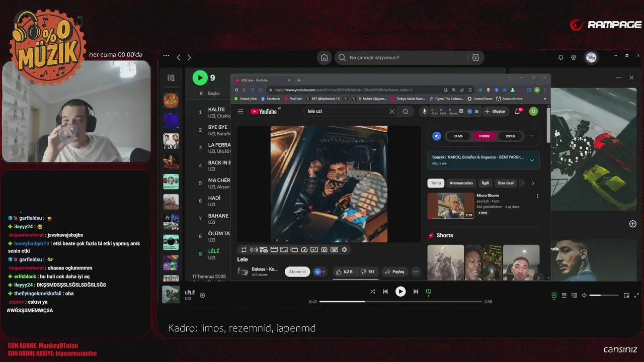Select the Aramanızdan filter chip
The image size is (644, 362).
click(461, 183)
